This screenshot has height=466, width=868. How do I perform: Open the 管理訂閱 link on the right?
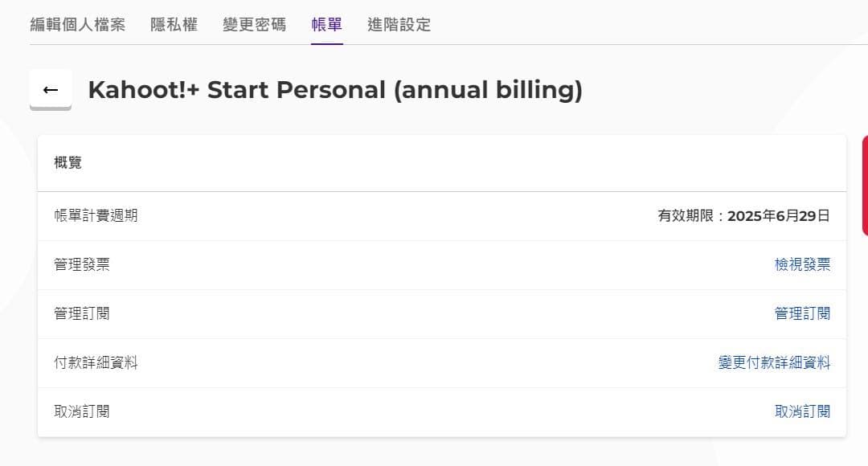[x=802, y=313]
